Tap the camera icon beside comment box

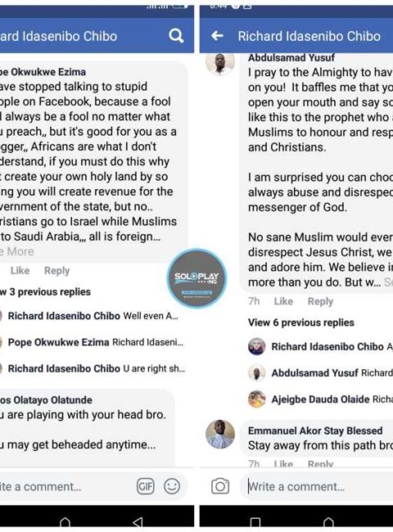click(x=220, y=486)
